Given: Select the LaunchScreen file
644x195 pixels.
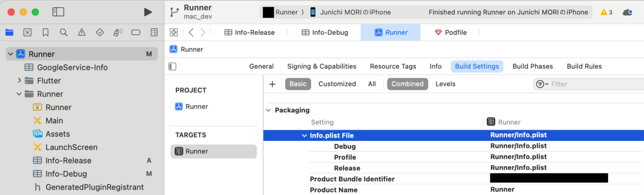Looking at the screenshot, I should click(x=71, y=147).
